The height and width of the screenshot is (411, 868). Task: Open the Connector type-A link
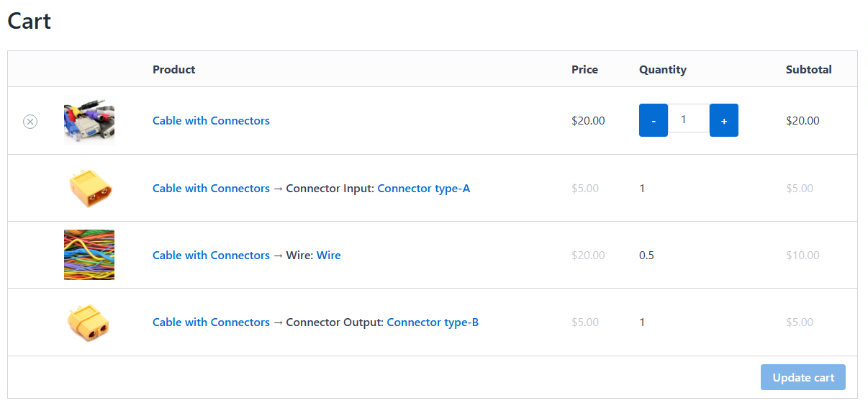(x=423, y=189)
